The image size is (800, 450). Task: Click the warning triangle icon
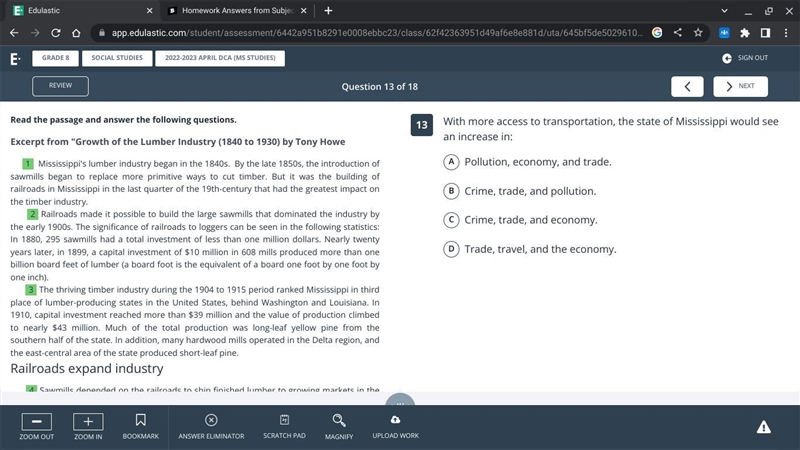(x=763, y=427)
